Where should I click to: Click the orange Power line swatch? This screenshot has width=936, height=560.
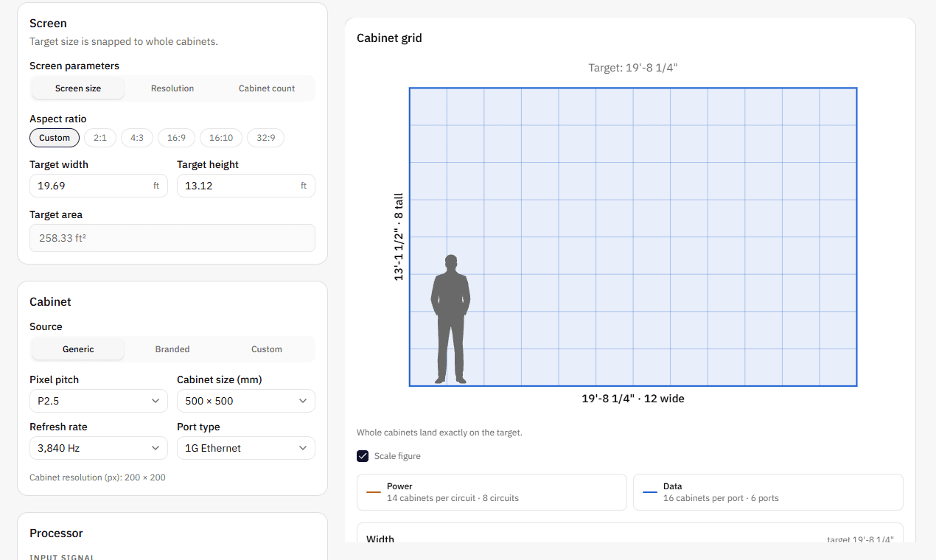374,492
